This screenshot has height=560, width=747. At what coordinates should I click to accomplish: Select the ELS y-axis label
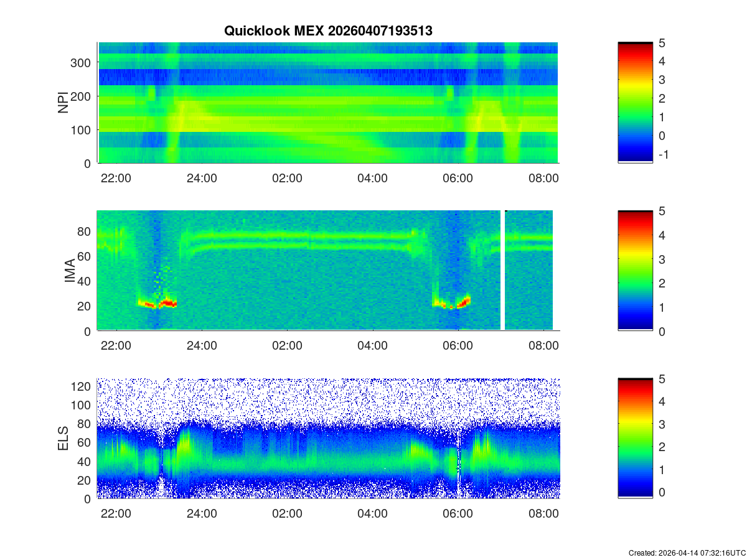pyautogui.click(x=63, y=439)
